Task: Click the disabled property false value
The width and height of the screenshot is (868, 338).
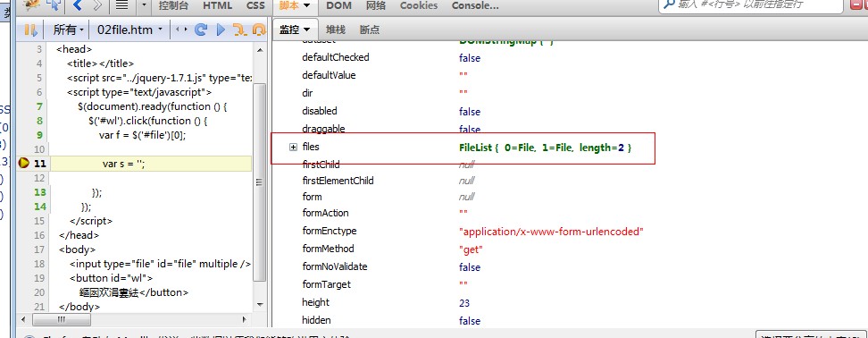Action: click(x=470, y=112)
